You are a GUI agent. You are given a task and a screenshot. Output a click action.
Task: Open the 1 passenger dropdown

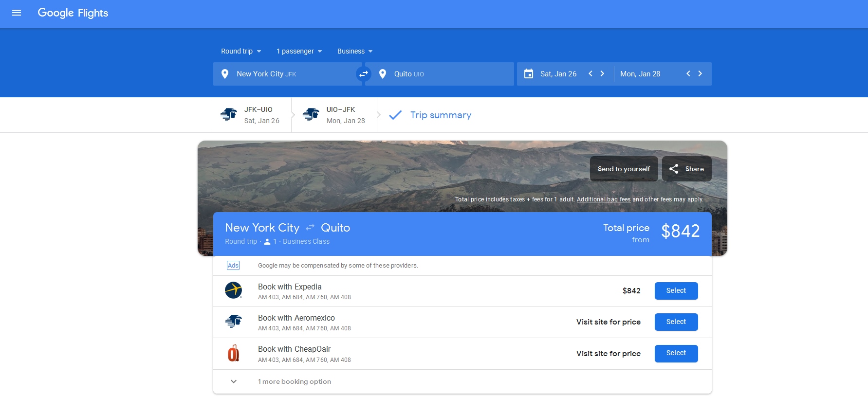pyautogui.click(x=299, y=51)
